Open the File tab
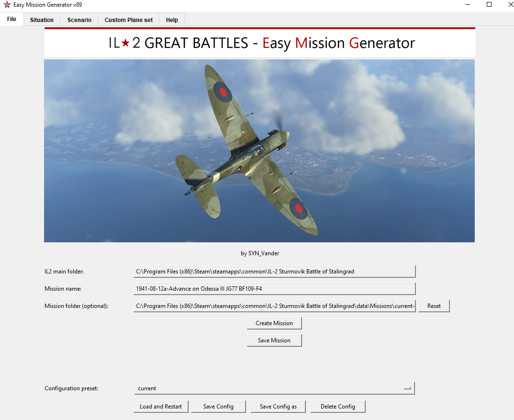Viewport: 514px width, 420px height. pos(11,19)
